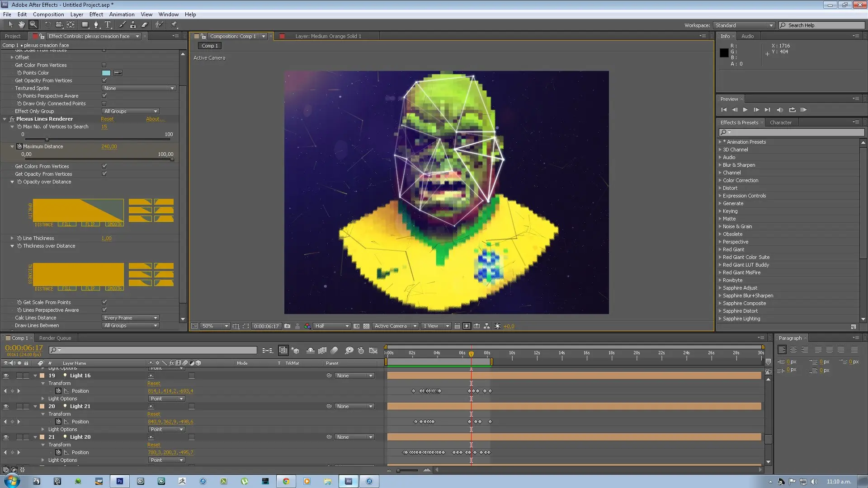Toggle Fast Previews lightning icon
Image resolution: width=868 pixels, height=488 pixels.
point(467,326)
